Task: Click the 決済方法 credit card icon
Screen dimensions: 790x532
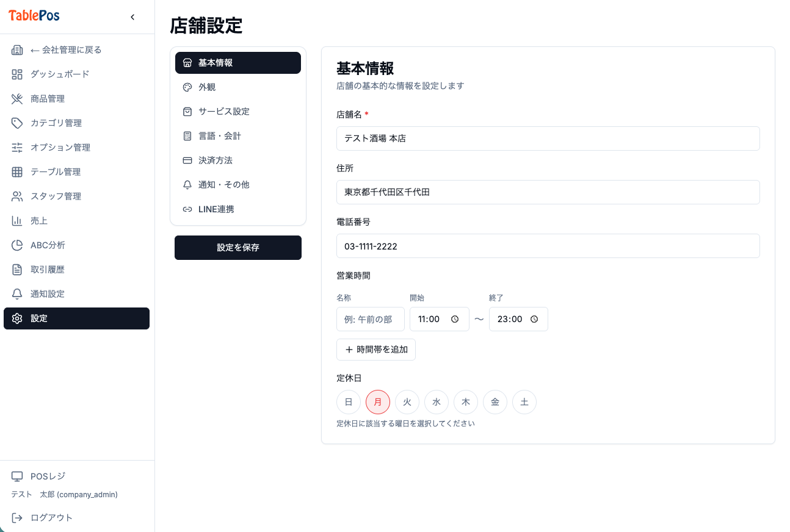Action: (187, 160)
